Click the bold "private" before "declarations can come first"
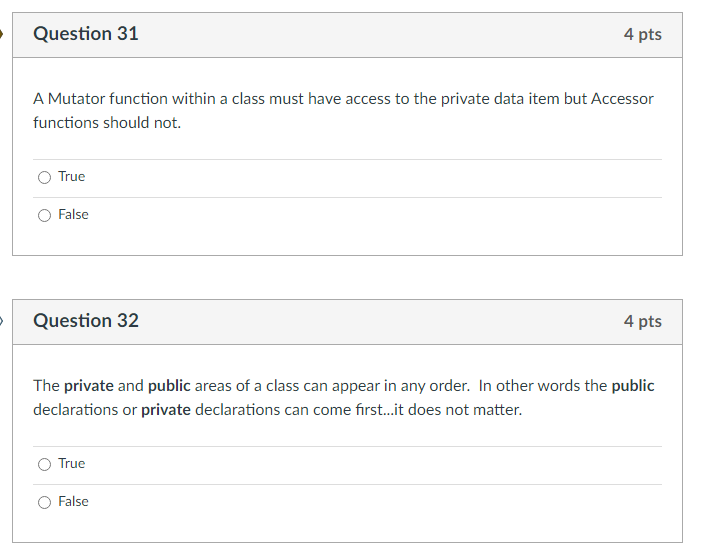Viewport: 706px width, 556px height. click(x=166, y=410)
